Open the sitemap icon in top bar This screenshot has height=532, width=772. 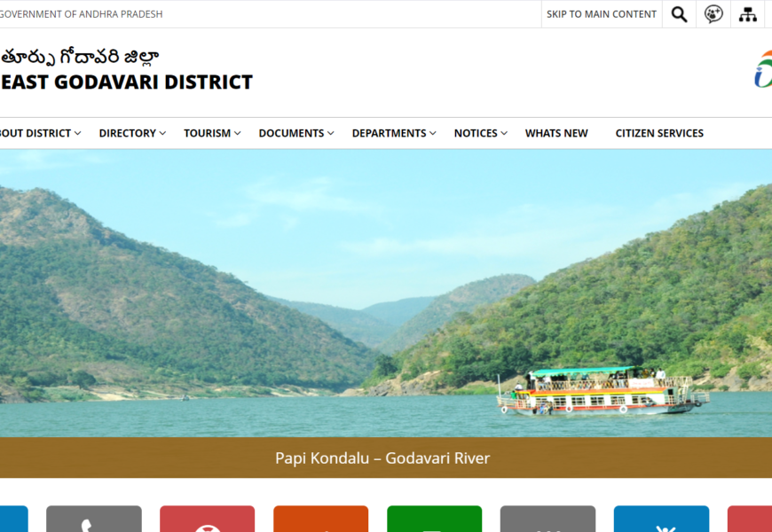pos(747,14)
